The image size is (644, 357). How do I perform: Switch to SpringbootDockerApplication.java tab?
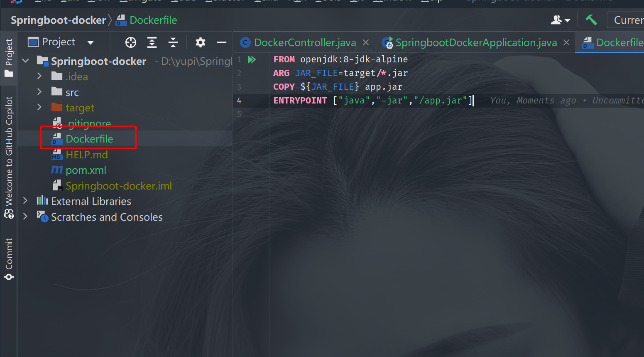[x=475, y=43]
